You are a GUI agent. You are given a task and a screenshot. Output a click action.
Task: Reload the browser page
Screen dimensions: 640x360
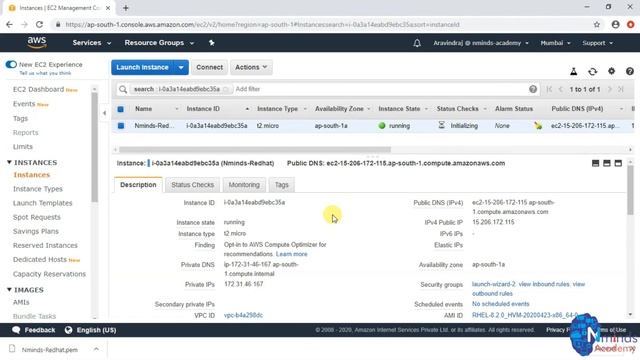[x=39, y=24]
